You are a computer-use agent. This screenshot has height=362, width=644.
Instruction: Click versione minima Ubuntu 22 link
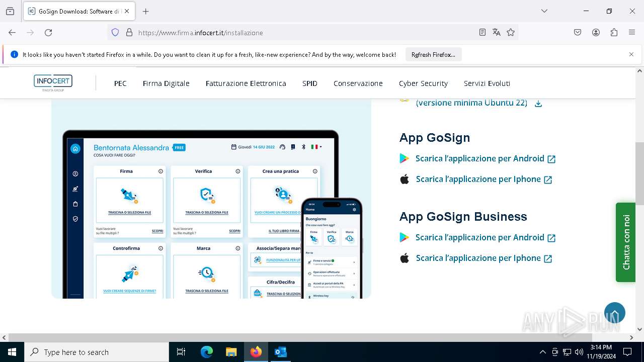click(471, 103)
